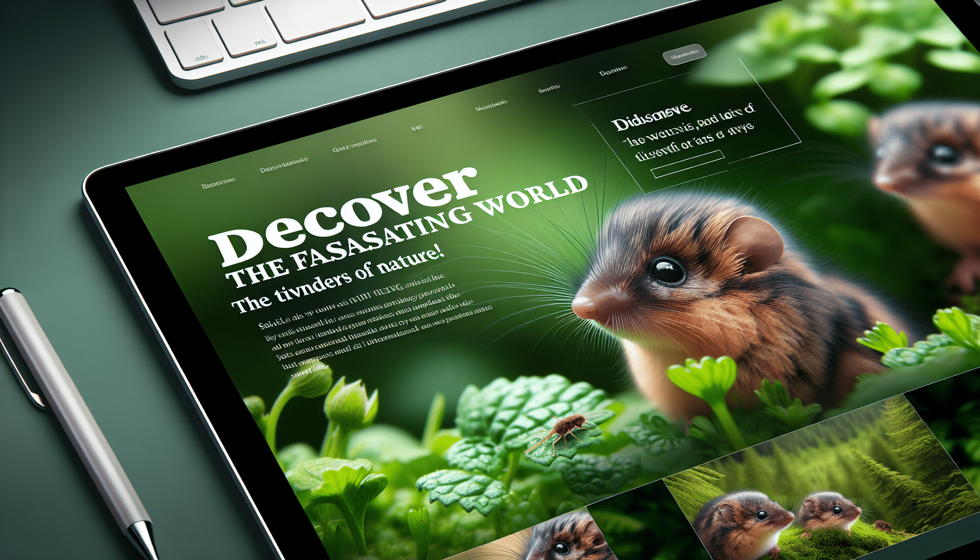The height and width of the screenshot is (560, 980).
Task: Click 'The tivnders of nature!' tagline
Action: click(x=338, y=279)
